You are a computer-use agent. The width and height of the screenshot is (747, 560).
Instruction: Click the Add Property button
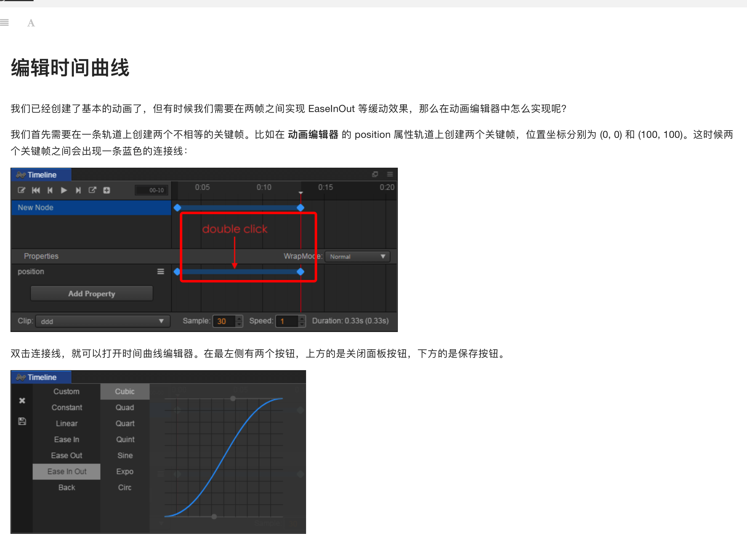click(91, 293)
